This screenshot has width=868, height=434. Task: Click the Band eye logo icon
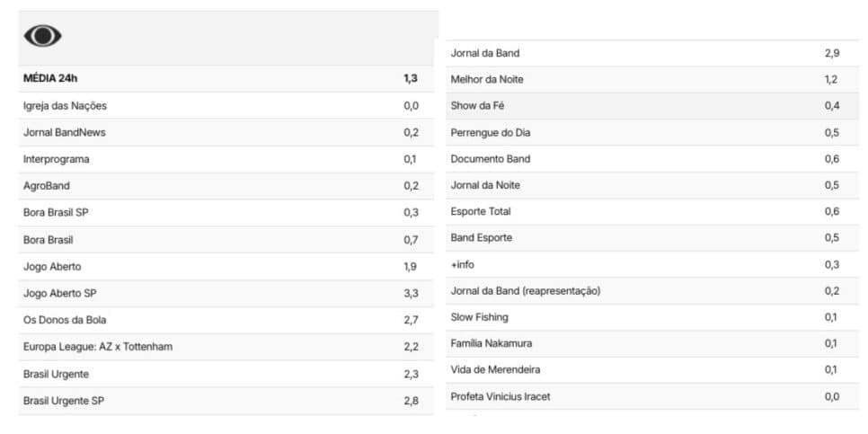coord(42,36)
